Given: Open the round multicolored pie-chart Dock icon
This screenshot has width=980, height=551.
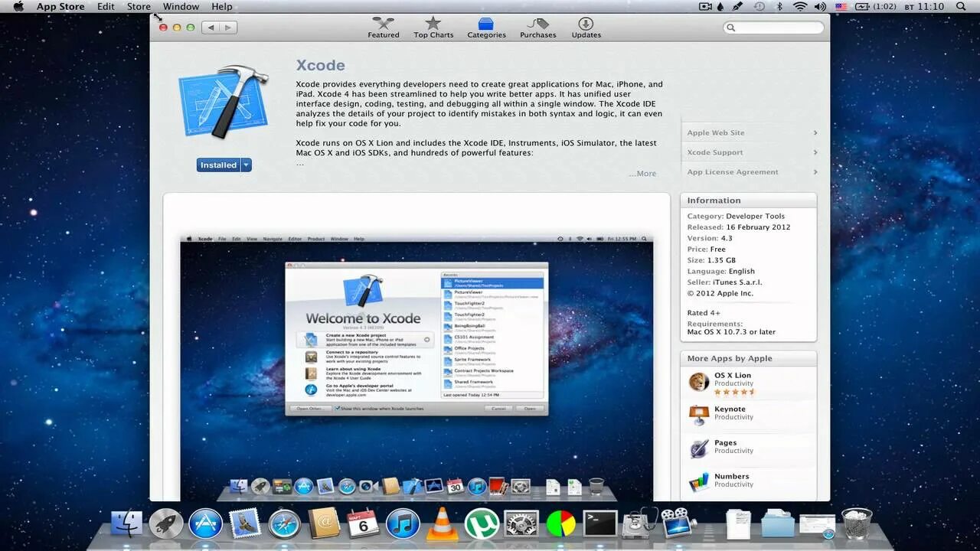Looking at the screenshot, I should point(560,524).
